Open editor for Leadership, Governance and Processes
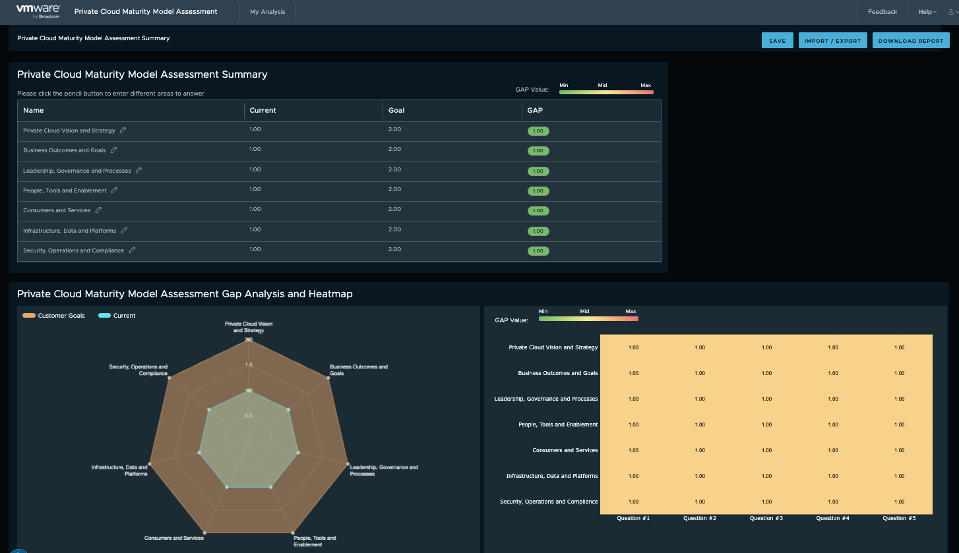959x553 pixels. [x=139, y=170]
